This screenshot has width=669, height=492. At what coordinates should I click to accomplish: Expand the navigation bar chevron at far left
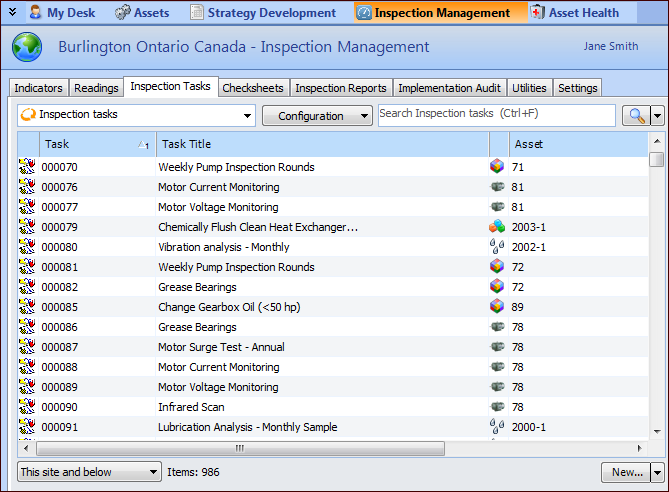[x=11, y=13]
